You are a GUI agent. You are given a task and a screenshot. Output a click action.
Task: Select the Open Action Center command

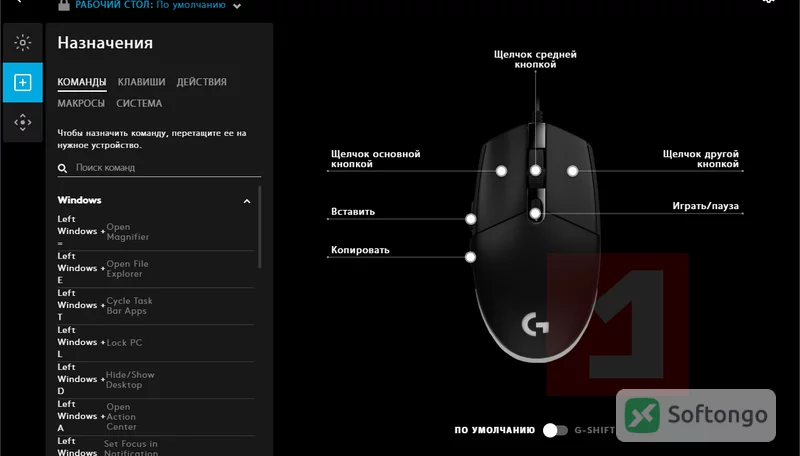pos(156,416)
